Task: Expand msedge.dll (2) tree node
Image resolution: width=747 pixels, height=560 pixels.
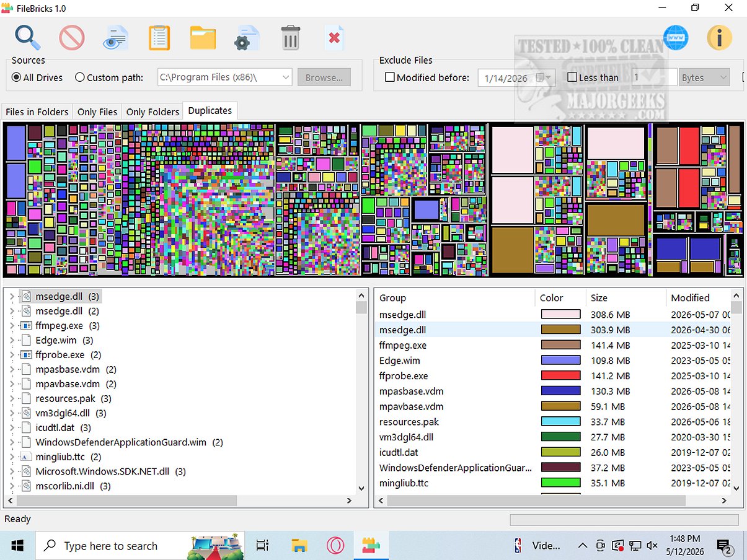Action: coord(12,312)
